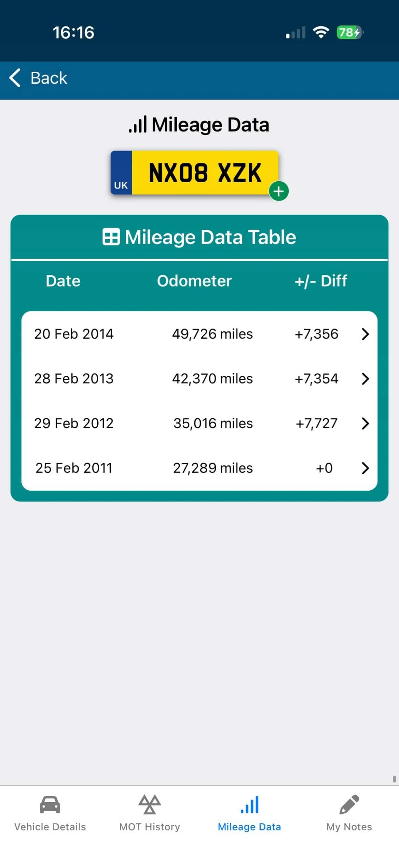Screen dimensions: 399x868
Task: Expand the 28 Feb 2013 row chevron
Action: (365, 379)
